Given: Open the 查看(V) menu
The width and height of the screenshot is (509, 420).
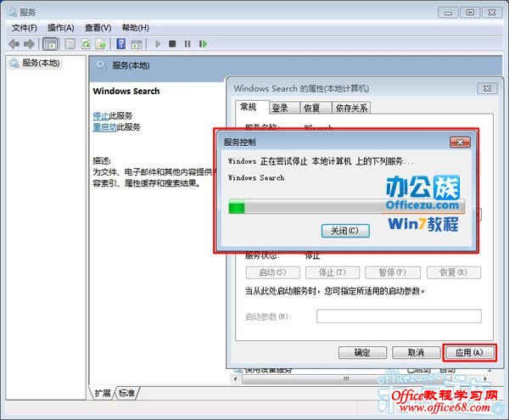Looking at the screenshot, I should tap(98, 28).
